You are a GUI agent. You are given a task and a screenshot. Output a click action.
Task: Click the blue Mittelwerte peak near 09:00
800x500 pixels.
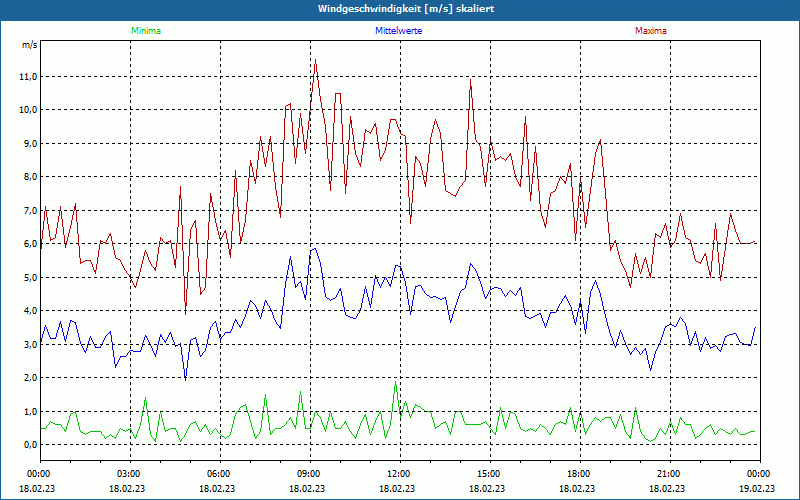point(315,248)
